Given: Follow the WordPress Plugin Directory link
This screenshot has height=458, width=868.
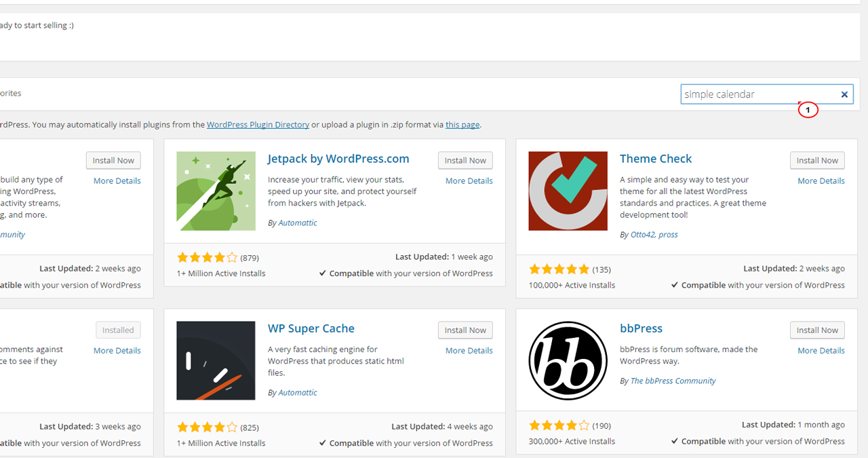Looking at the screenshot, I should pyautogui.click(x=258, y=125).
